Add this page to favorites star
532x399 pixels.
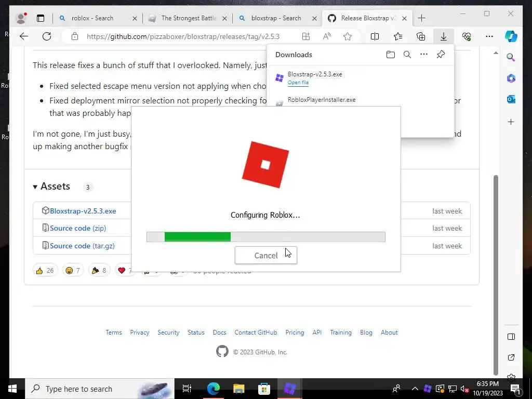348,36
